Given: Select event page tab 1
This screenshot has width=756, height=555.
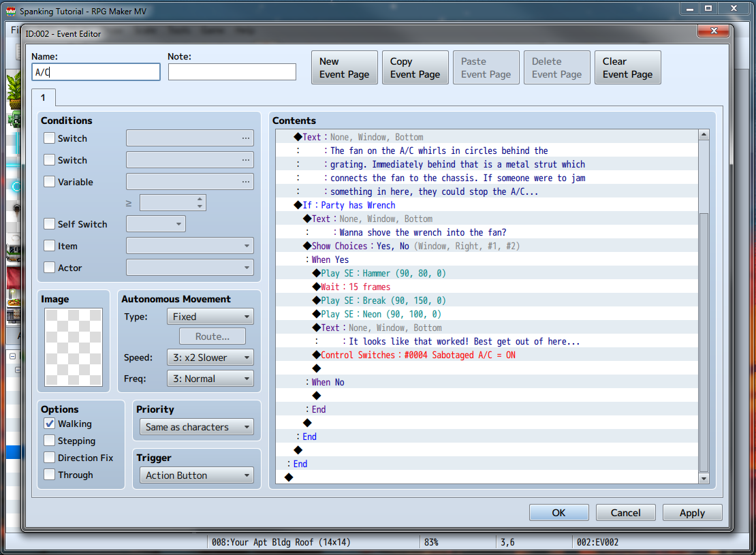Looking at the screenshot, I should 44,97.
